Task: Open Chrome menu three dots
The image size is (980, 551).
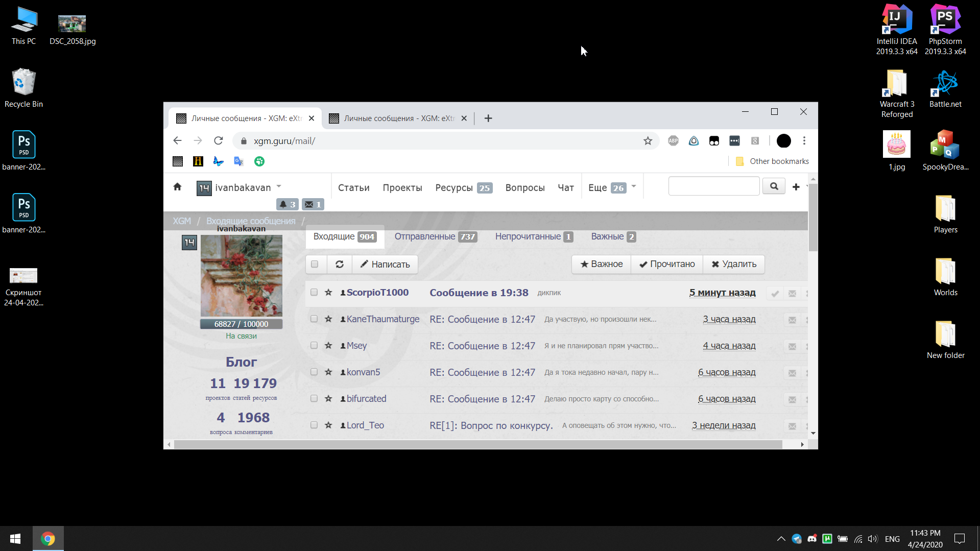Action: [x=804, y=141]
